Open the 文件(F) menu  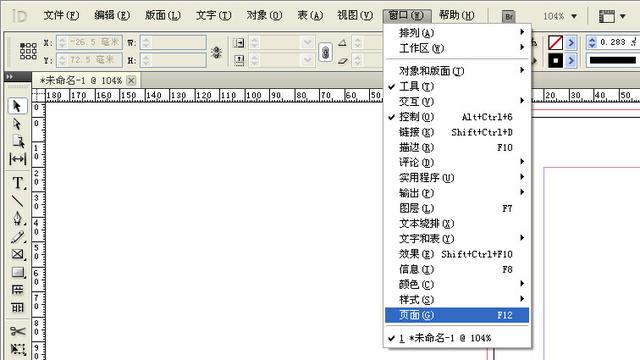pos(61,16)
